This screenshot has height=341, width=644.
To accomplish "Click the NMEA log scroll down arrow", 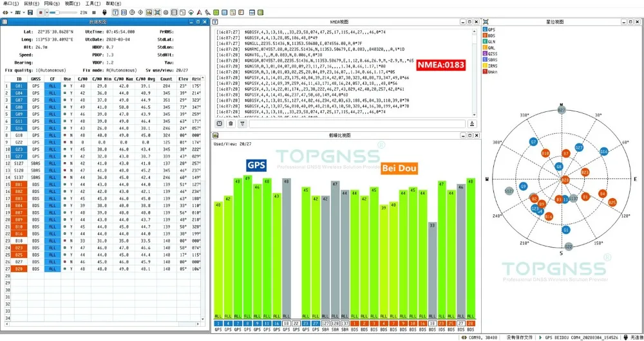I will (475, 115).
